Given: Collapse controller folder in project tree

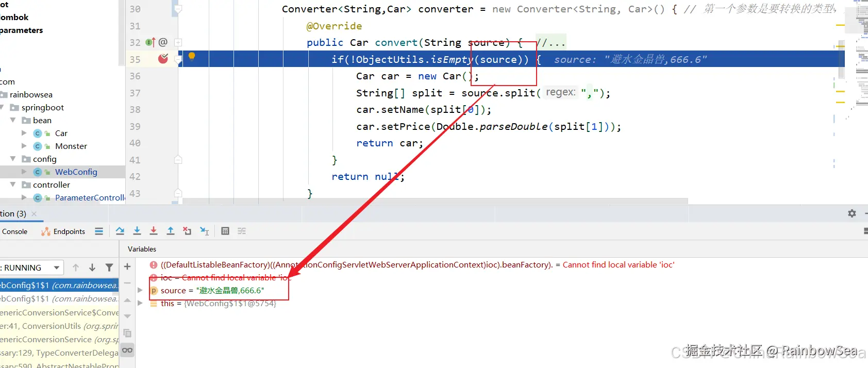Looking at the screenshot, I should click(13, 185).
